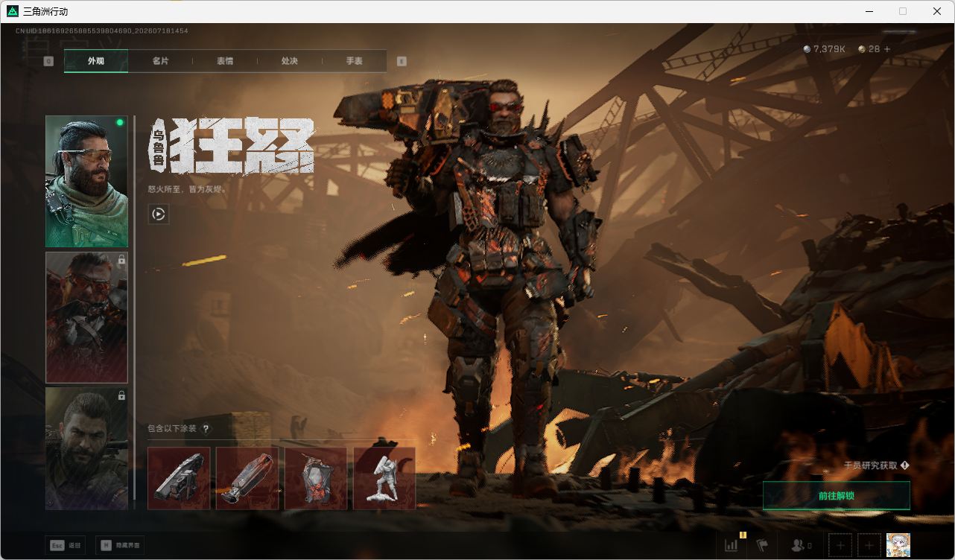Select the 表情 tab
955x560 pixels.
(225, 61)
